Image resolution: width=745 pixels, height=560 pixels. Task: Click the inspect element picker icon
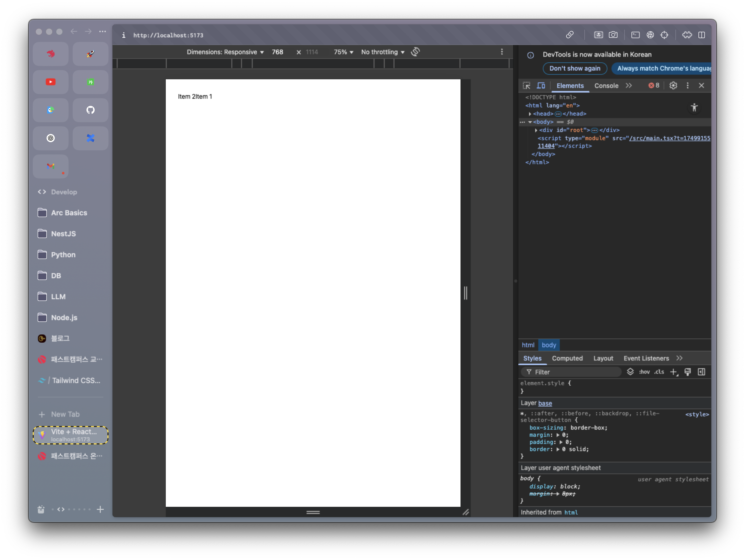pyautogui.click(x=527, y=85)
